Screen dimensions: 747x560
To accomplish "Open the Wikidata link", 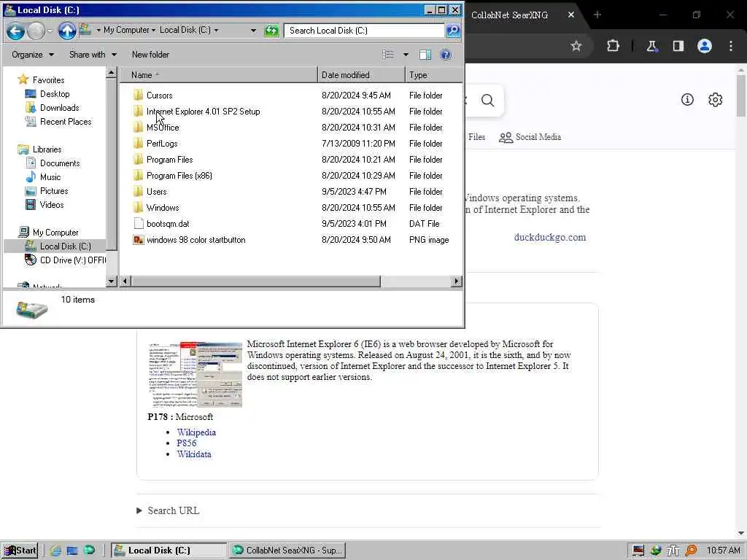I will click(194, 454).
